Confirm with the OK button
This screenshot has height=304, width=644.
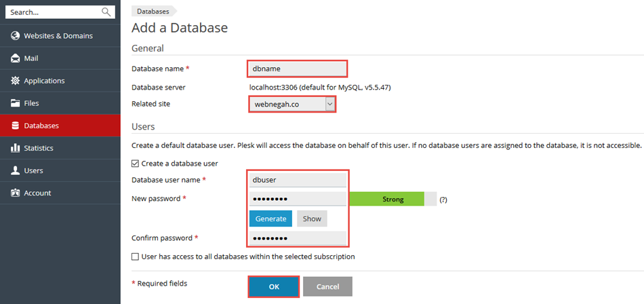274,286
